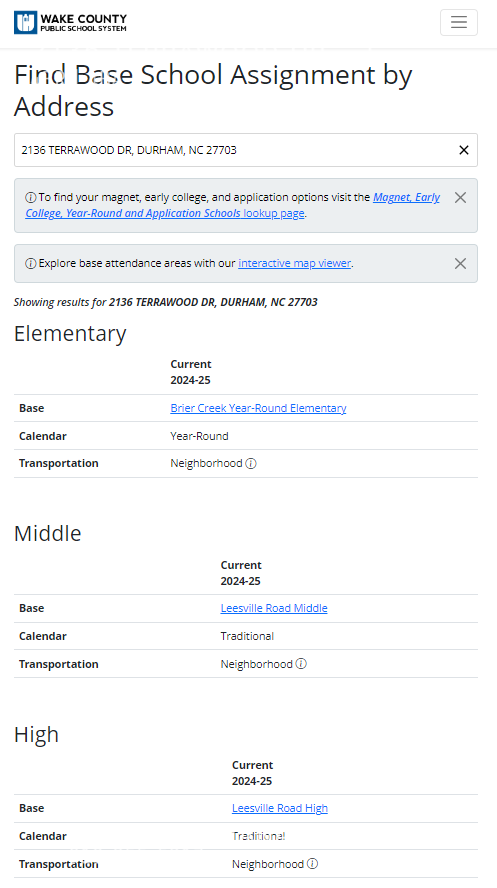
Task: Show High school Neighborhood transportation info
Action: tap(312, 864)
